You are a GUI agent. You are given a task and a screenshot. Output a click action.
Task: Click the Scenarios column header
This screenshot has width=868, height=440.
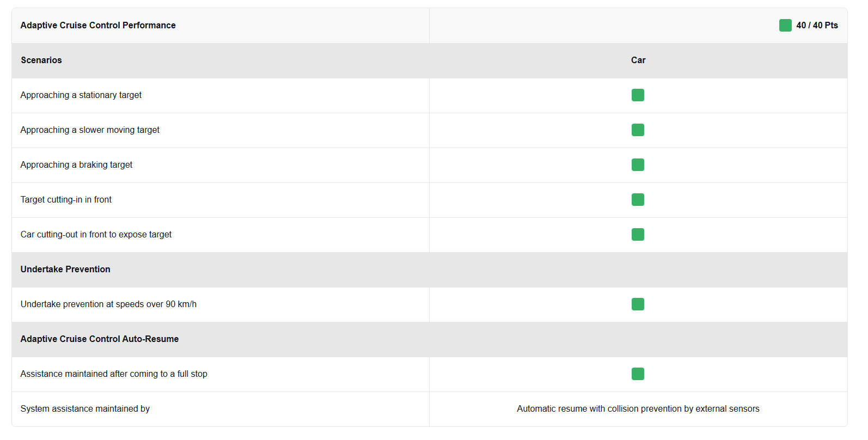tap(41, 60)
